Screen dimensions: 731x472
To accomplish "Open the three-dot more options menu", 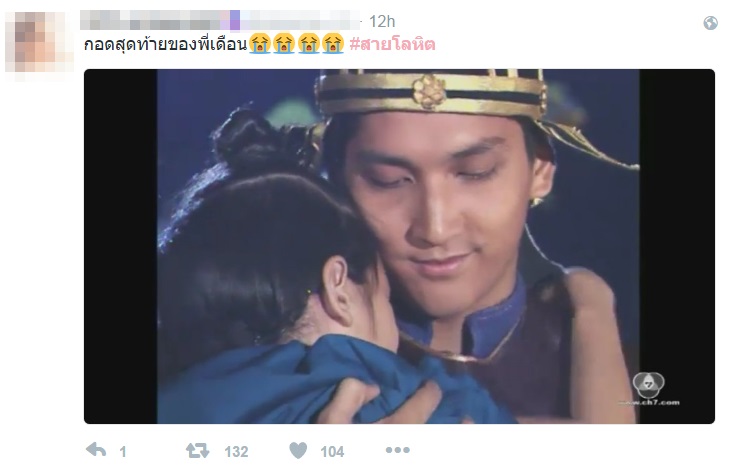I will (x=398, y=450).
